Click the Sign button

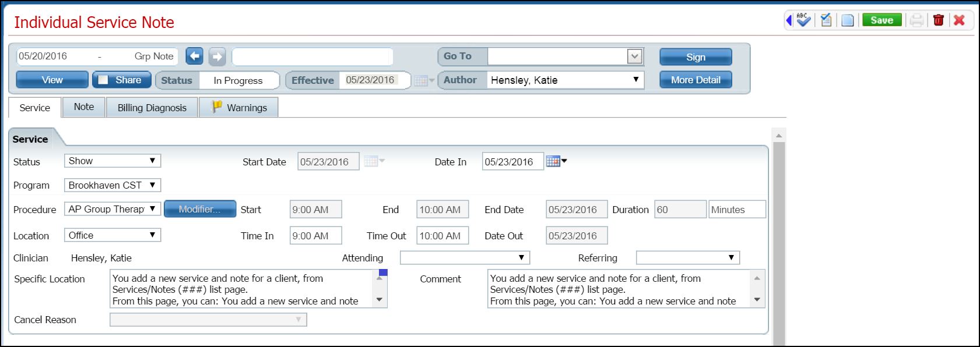[696, 57]
